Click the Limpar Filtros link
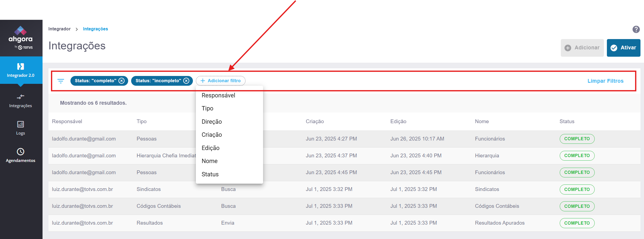The height and width of the screenshot is (239, 644). [605, 81]
